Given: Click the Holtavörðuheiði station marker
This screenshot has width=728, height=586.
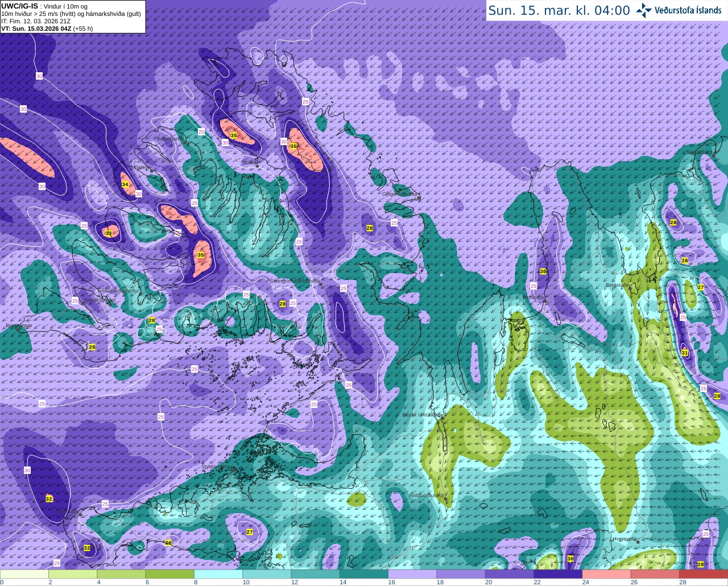Looking at the screenshot, I should coord(445,499).
